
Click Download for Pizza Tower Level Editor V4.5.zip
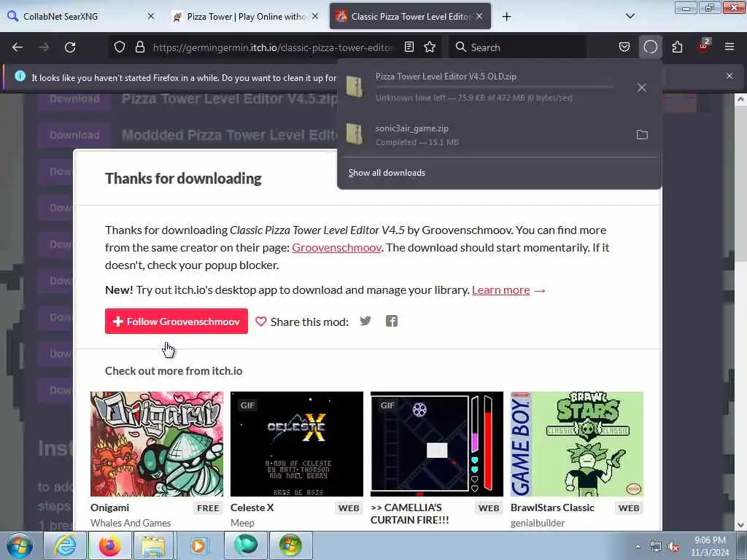tap(74, 99)
